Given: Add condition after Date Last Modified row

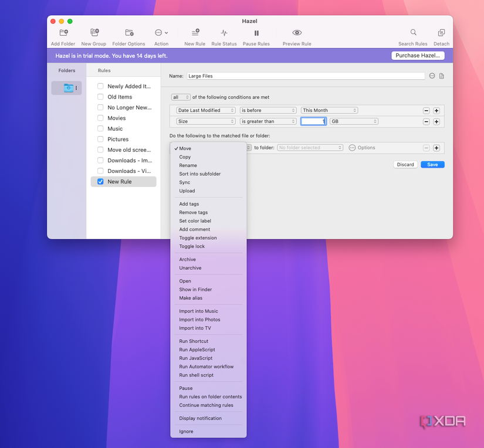Looking at the screenshot, I should click(x=436, y=110).
